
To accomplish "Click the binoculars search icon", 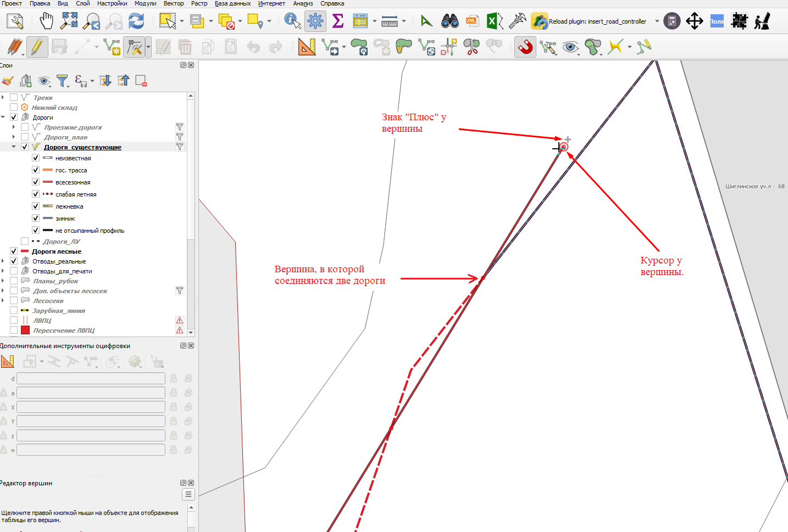I will (x=450, y=21).
